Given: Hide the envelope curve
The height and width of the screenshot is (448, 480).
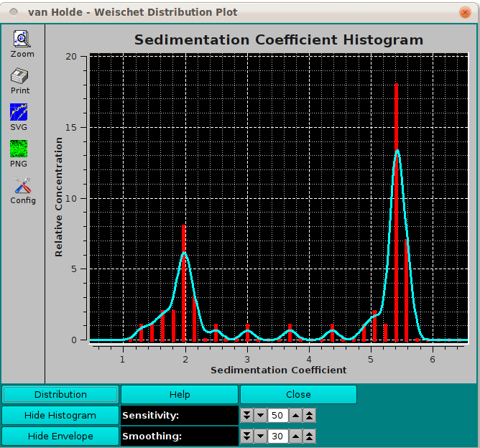Looking at the screenshot, I should pyautogui.click(x=60, y=437).
